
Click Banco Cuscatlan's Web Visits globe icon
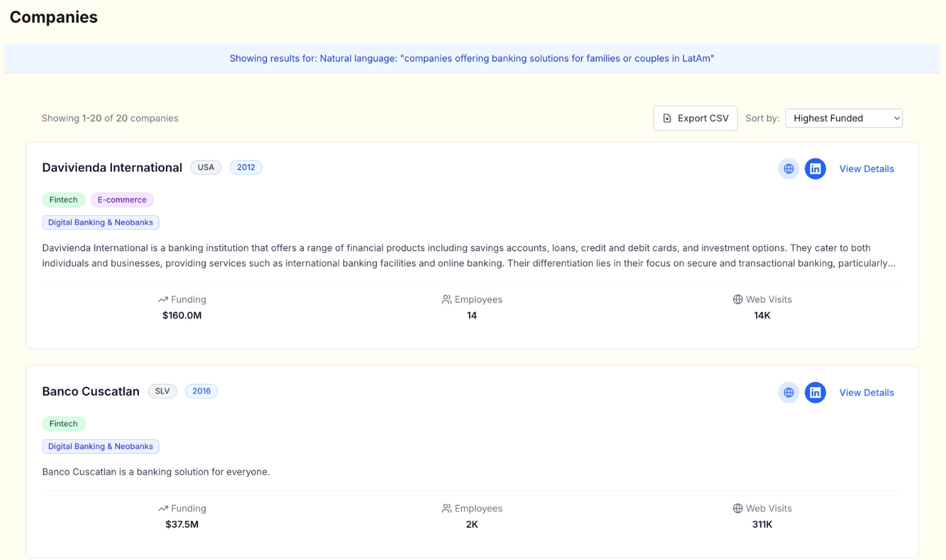(738, 508)
